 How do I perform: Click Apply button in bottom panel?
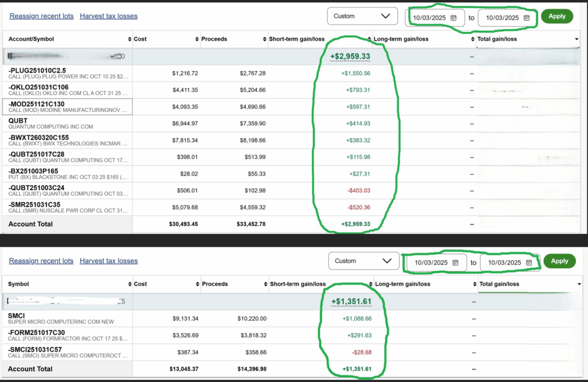click(559, 261)
